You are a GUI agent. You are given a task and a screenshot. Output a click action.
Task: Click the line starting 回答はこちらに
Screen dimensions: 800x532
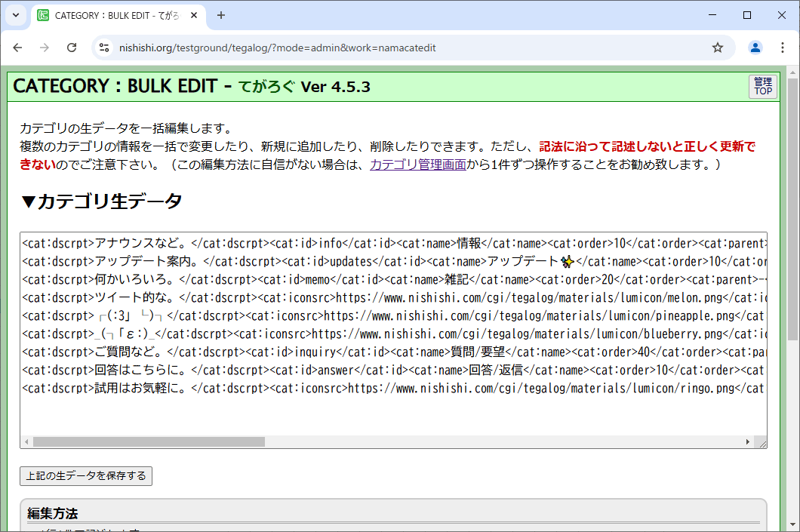[395, 371]
